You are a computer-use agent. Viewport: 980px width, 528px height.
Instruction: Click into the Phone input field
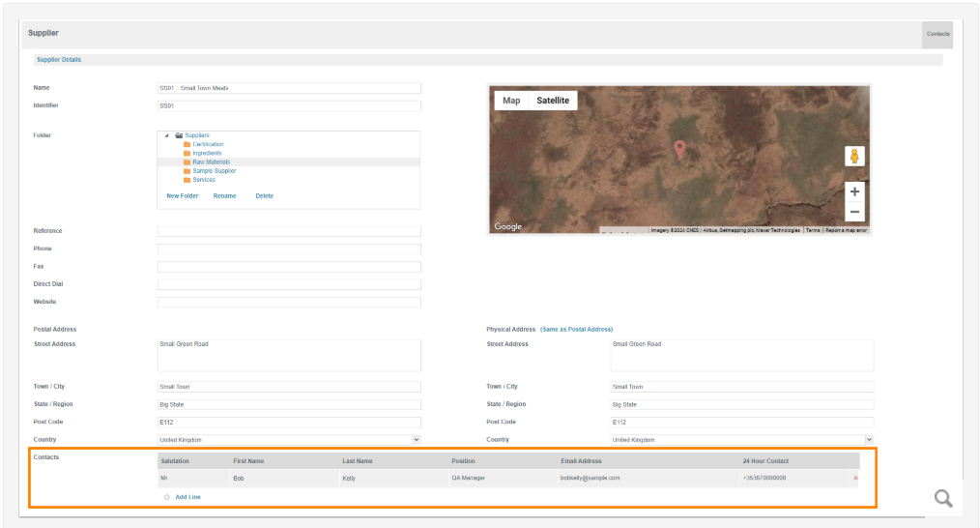(289, 249)
